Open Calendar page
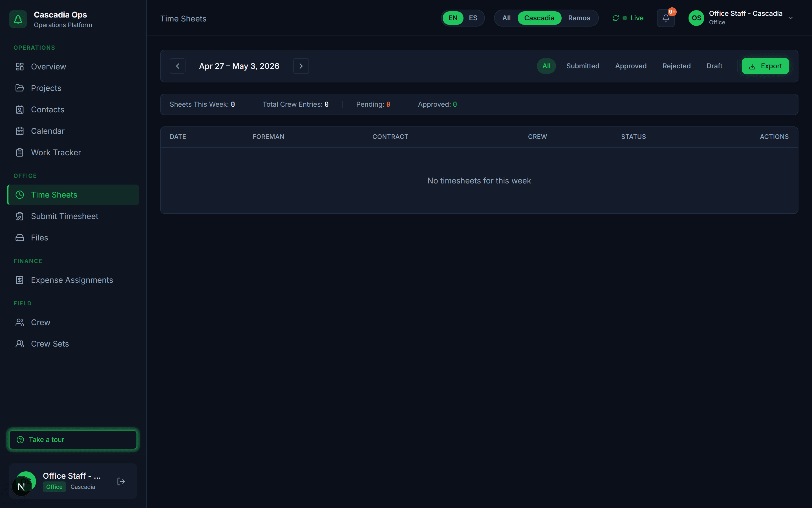 pyautogui.click(x=73, y=131)
